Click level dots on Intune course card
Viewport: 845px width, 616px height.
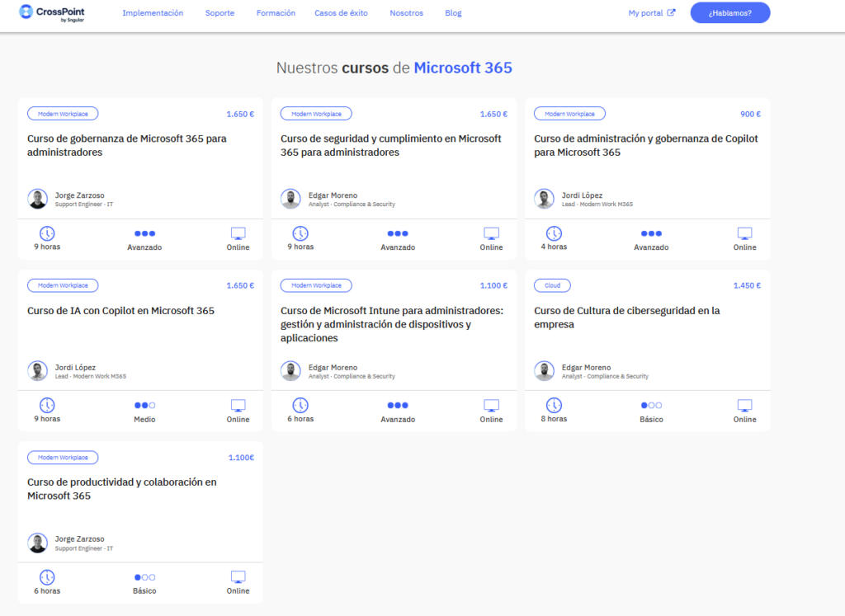[x=398, y=405]
